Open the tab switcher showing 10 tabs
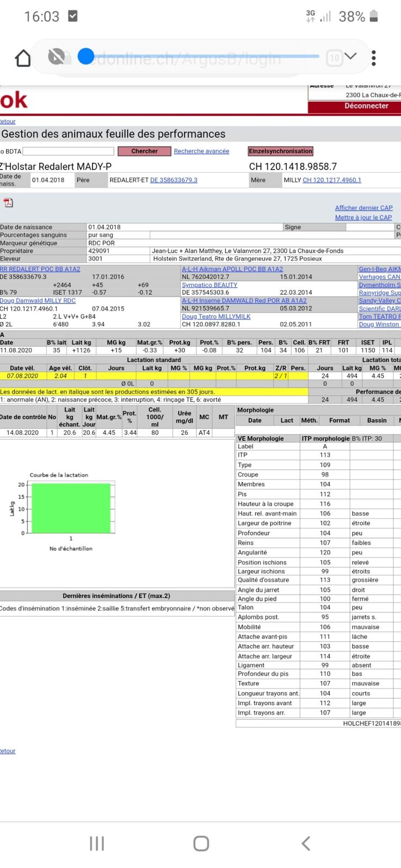 click(x=334, y=58)
